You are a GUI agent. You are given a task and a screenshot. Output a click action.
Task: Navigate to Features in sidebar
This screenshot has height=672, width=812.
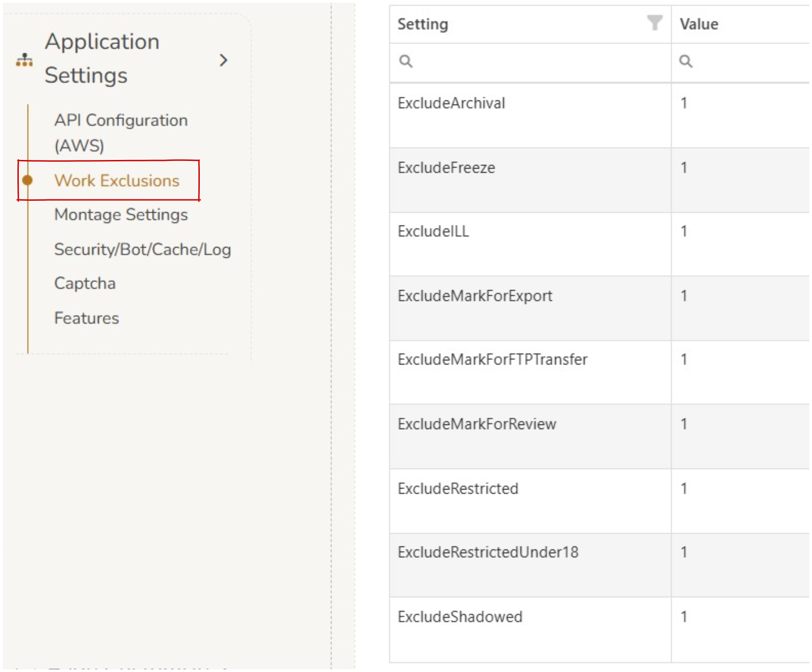pos(86,318)
